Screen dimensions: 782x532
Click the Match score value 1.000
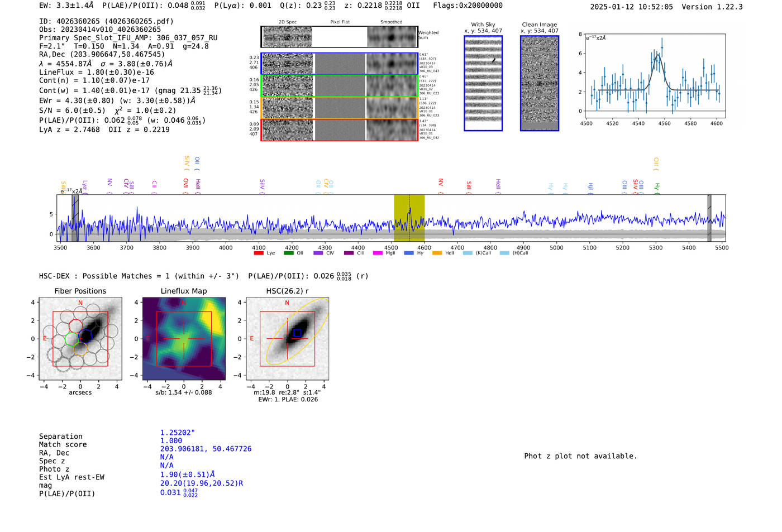(171, 440)
